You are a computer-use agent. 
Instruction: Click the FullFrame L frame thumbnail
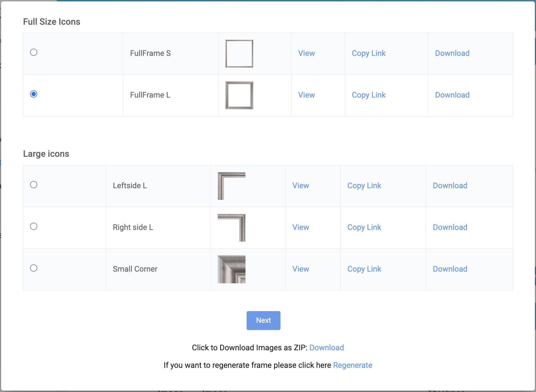[x=239, y=95]
